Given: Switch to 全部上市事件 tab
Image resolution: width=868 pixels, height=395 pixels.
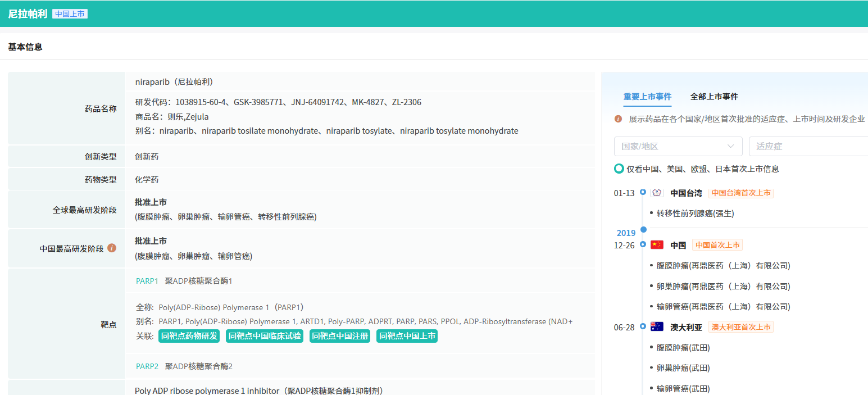Looking at the screenshot, I should 714,97.
